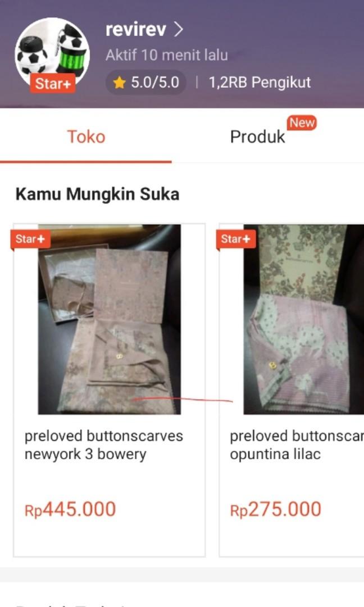The width and height of the screenshot is (364, 607).
Task: Open the 5.0/5.0 rating pill
Action: pyautogui.click(x=146, y=82)
